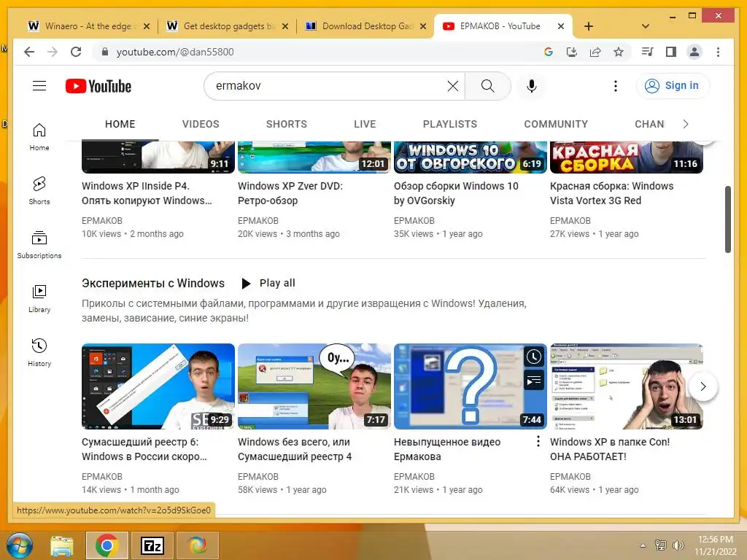This screenshot has height=560, width=747.
Task: Switch to HOME channel tab
Action: click(120, 124)
